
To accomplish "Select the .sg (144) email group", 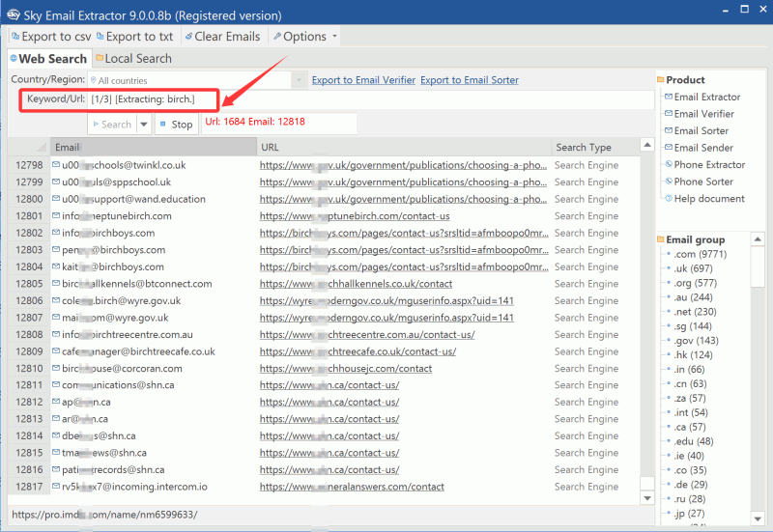I will (693, 326).
